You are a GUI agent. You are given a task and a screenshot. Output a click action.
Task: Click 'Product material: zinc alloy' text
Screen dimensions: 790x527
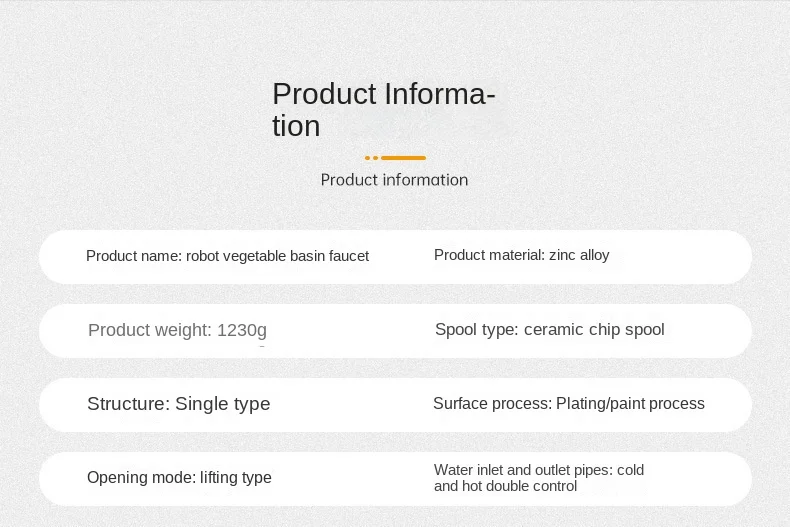click(521, 255)
